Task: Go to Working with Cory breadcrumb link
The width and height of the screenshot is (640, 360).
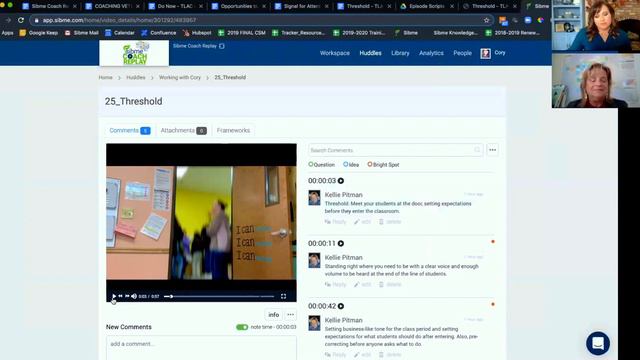Action: point(180,78)
